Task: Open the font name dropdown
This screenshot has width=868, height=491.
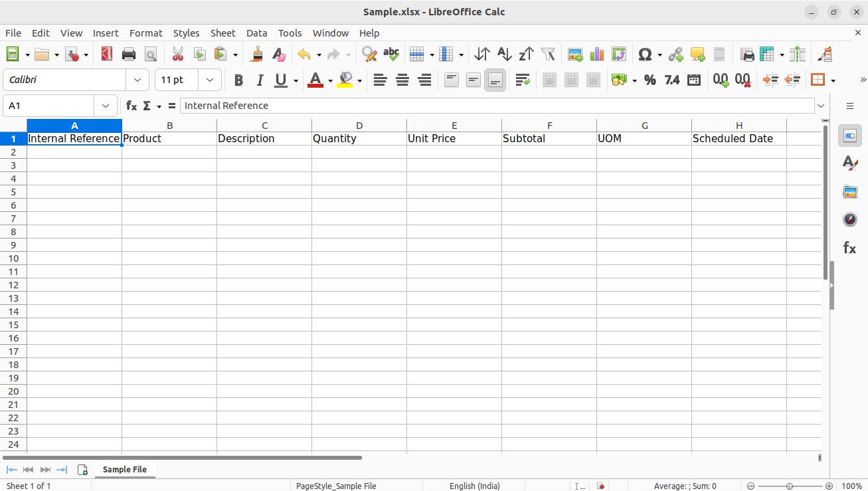Action: [137, 80]
